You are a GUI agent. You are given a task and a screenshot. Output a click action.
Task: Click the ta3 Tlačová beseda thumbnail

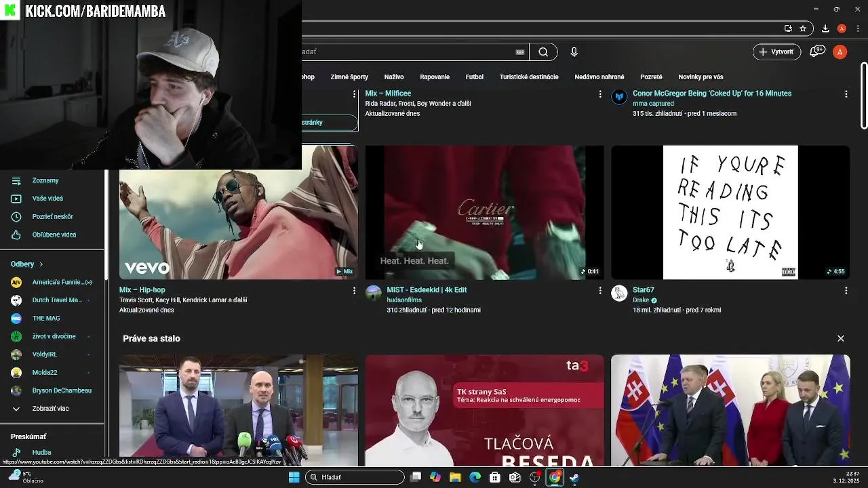(484, 411)
